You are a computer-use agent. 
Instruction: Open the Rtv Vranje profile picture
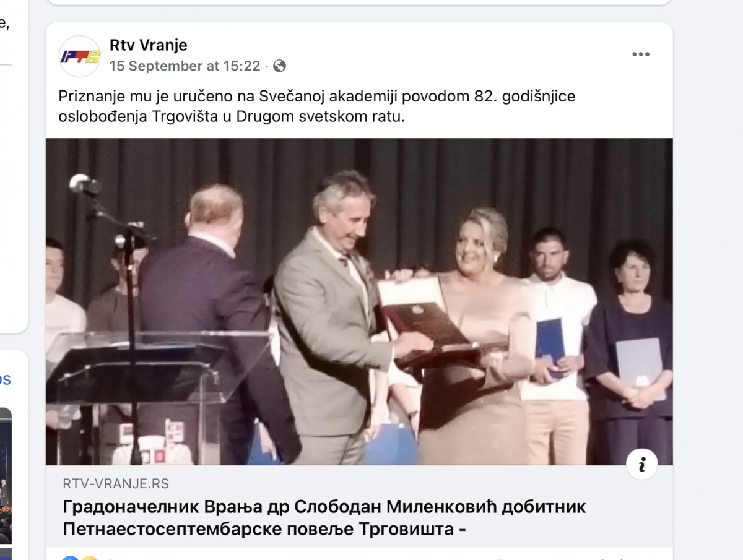click(x=80, y=56)
